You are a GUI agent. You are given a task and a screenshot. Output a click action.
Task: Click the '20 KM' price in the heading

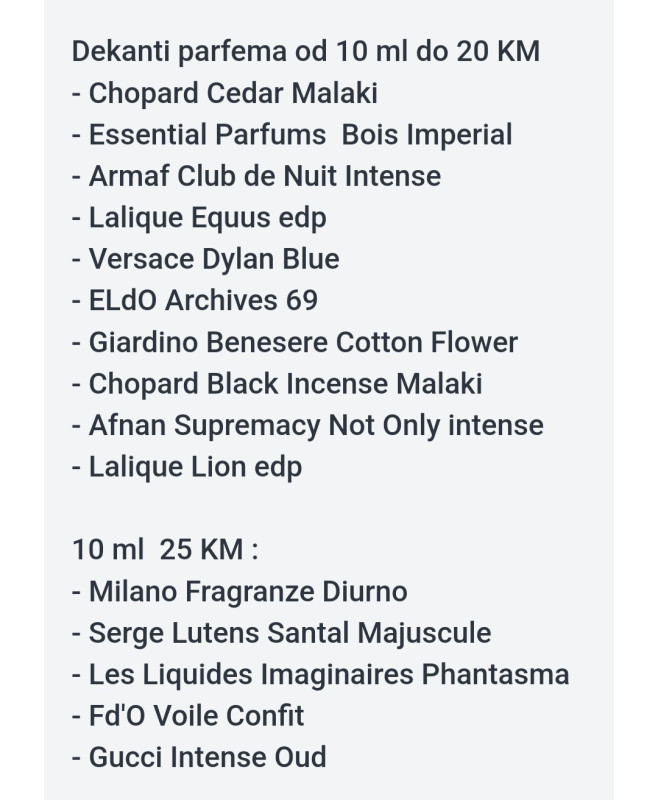498,52
